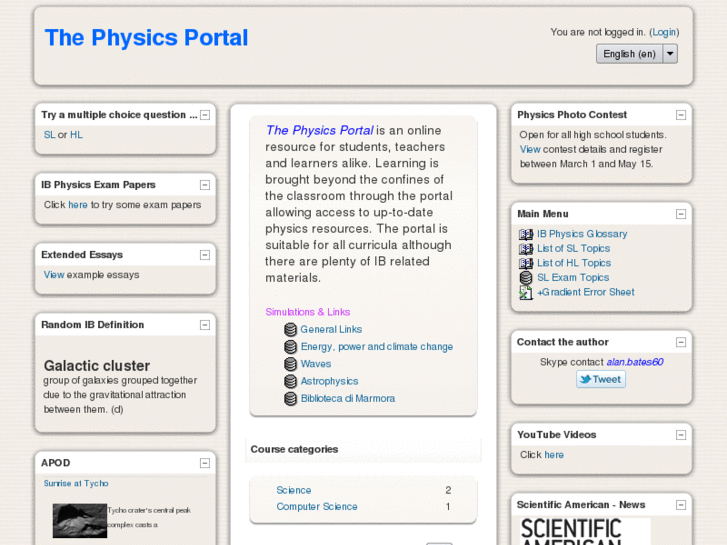The height and width of the screenshot is (545, 727).
Task: Collapse the Extended Essays block
Action: 205,255
